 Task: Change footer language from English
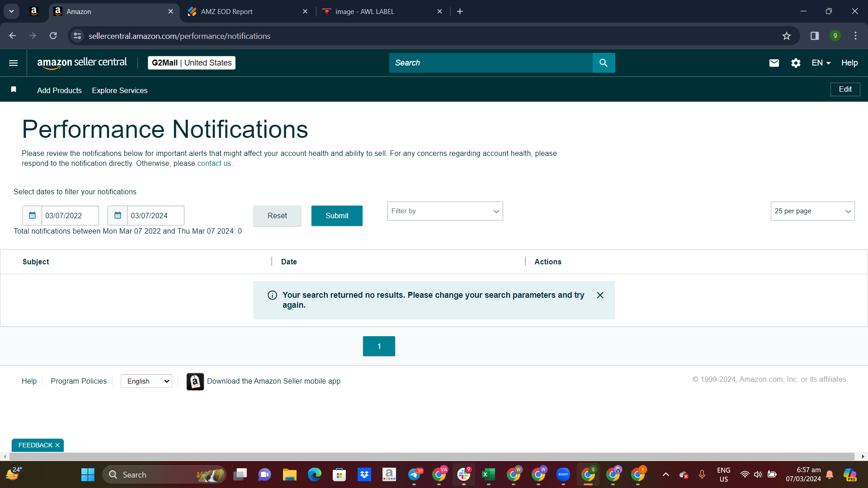click(x=146, y=381)
